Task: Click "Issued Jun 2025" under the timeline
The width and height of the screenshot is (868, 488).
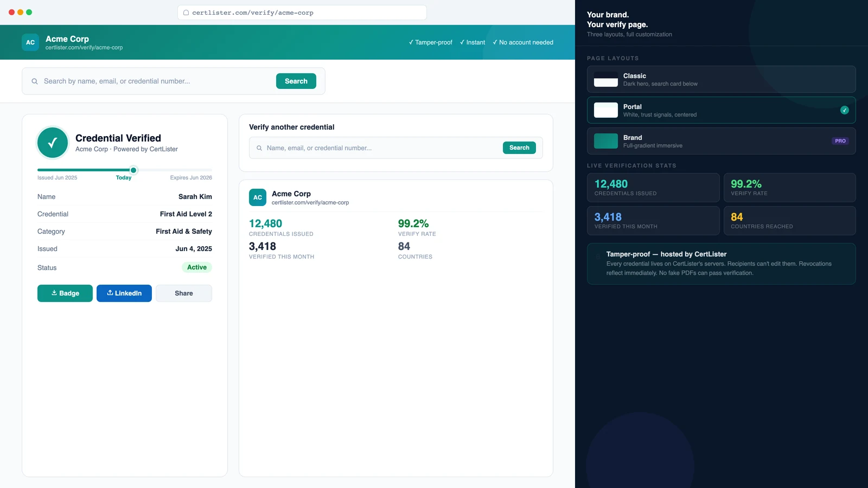Action: tap(58, 178)
